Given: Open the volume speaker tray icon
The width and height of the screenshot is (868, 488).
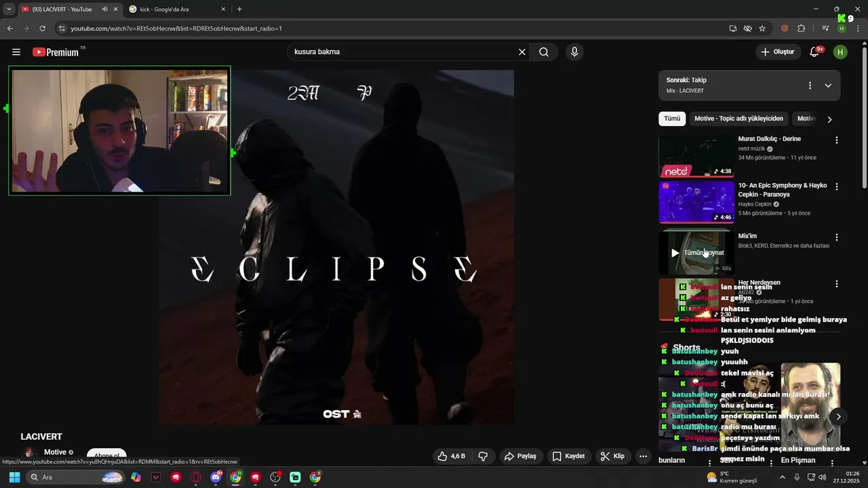Looking at the screenshot, I should (x=823, y=477).
